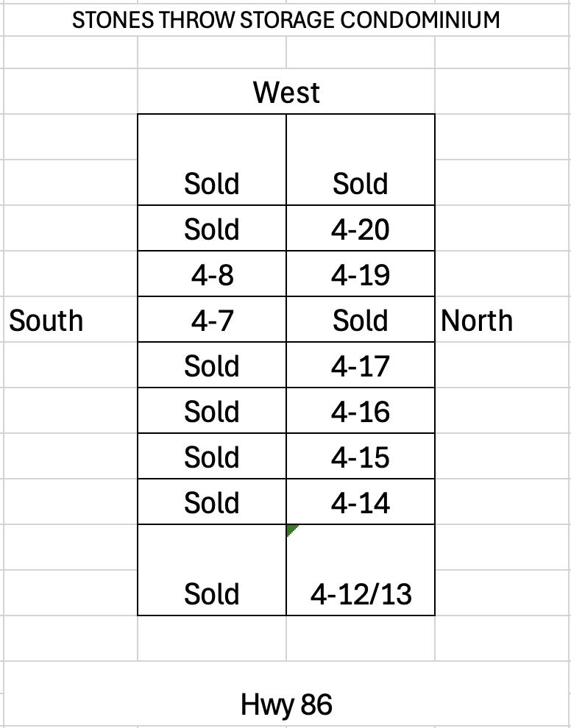Click the West label cell
The width and height of the screenshot is (571, 728).
[x=286, y=93]
